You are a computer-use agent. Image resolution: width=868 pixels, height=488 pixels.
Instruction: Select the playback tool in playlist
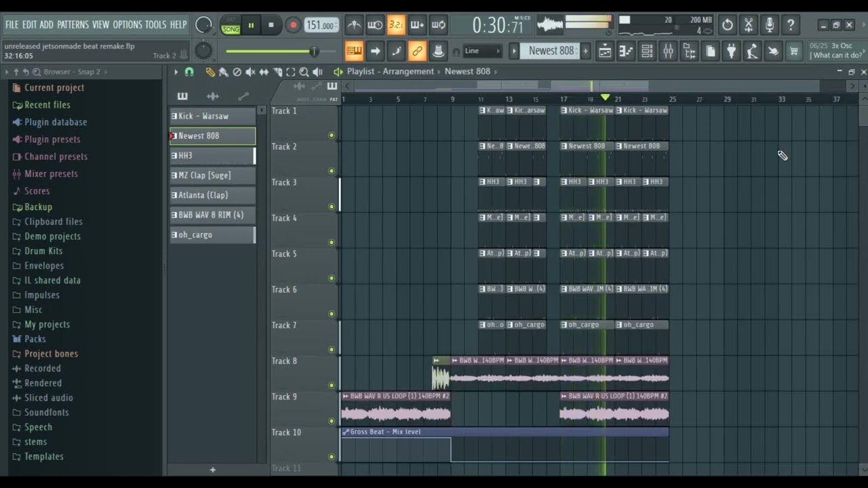click(317, 72)
